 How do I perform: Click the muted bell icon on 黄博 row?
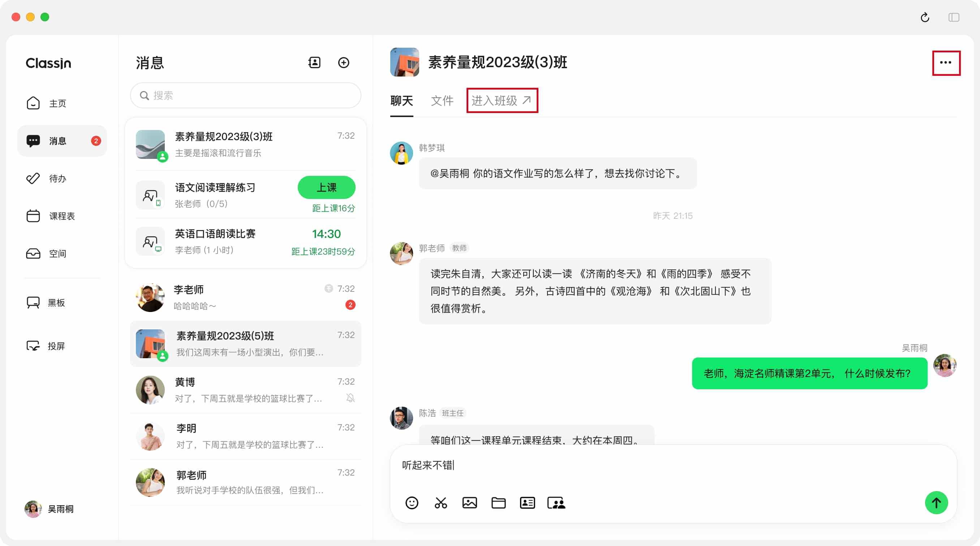351,398
